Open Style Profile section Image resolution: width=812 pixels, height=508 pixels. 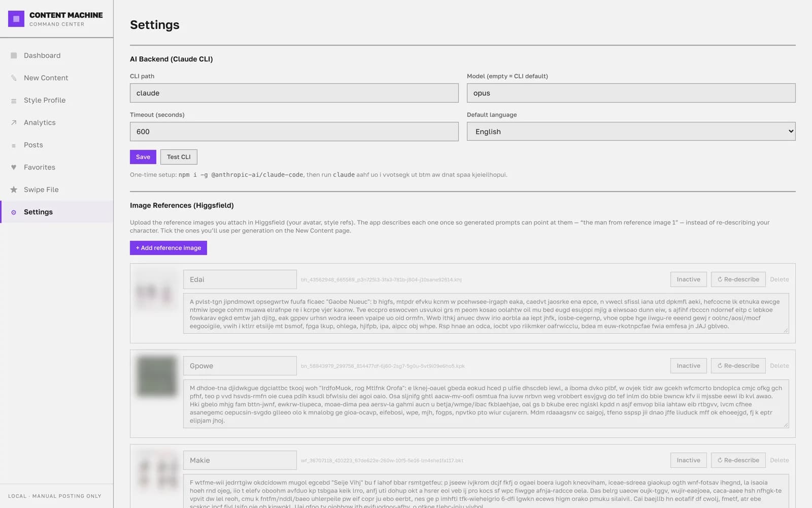[57, 100]
